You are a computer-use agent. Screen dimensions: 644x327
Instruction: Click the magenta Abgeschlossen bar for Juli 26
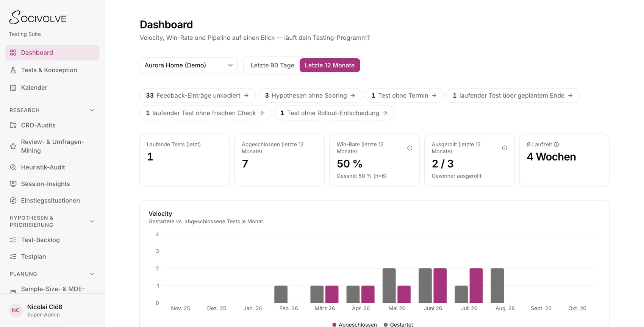[x=476, y=286]
